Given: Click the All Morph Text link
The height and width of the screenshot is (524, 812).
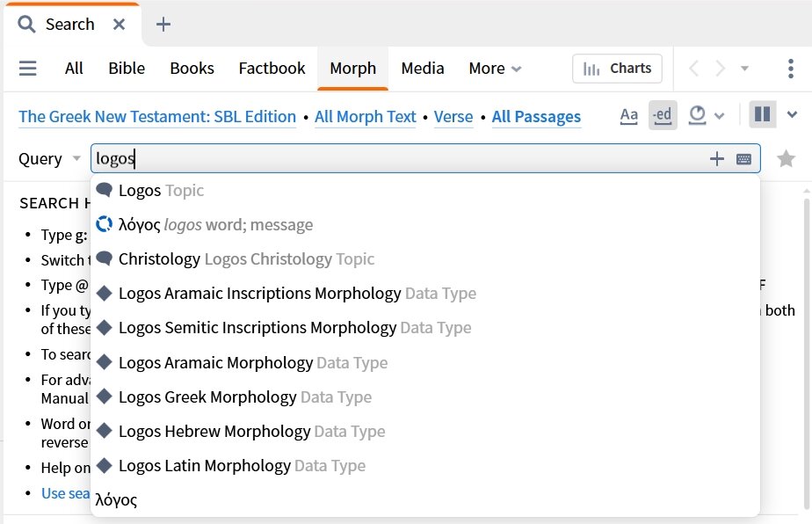Looking at the screenshot, I should coord(365,117).
